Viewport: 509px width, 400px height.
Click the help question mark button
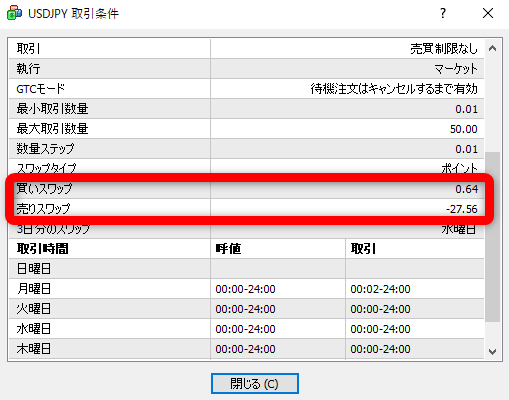pos(443,13)
